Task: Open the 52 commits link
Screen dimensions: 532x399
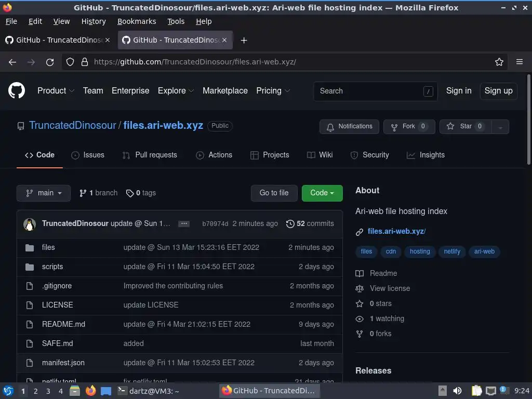Action: pos(310,223)
